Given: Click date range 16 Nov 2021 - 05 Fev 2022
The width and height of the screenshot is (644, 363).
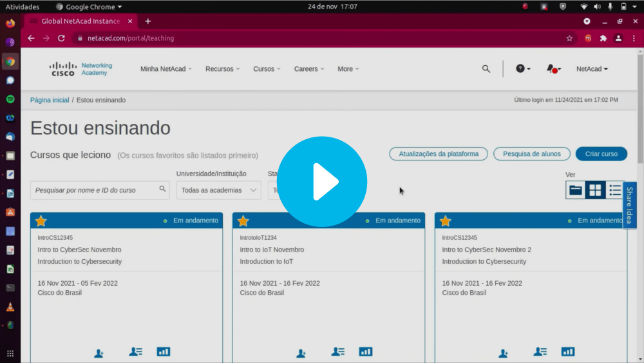Looking at the screenshot, I should (78, 283).
